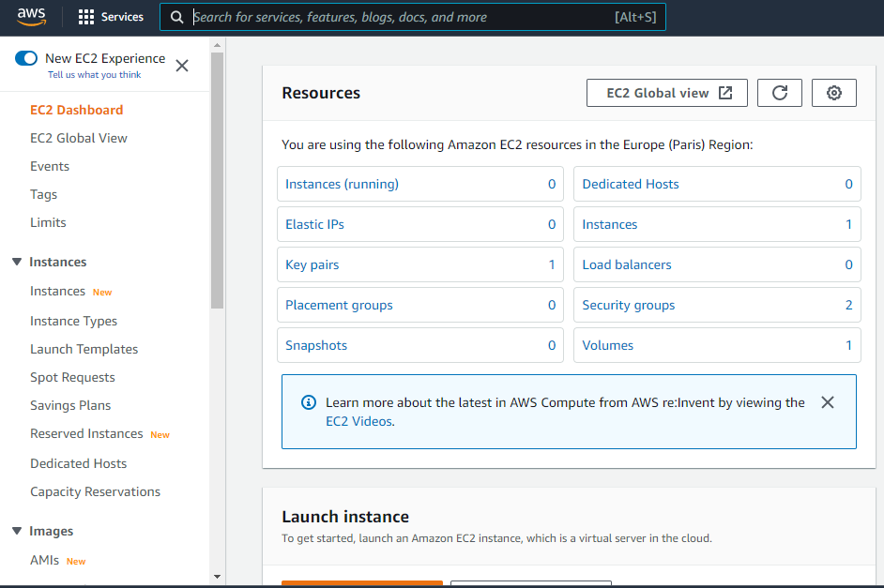Open EC2 Global view button
This screenshot has width=884, height=588.
667,93
